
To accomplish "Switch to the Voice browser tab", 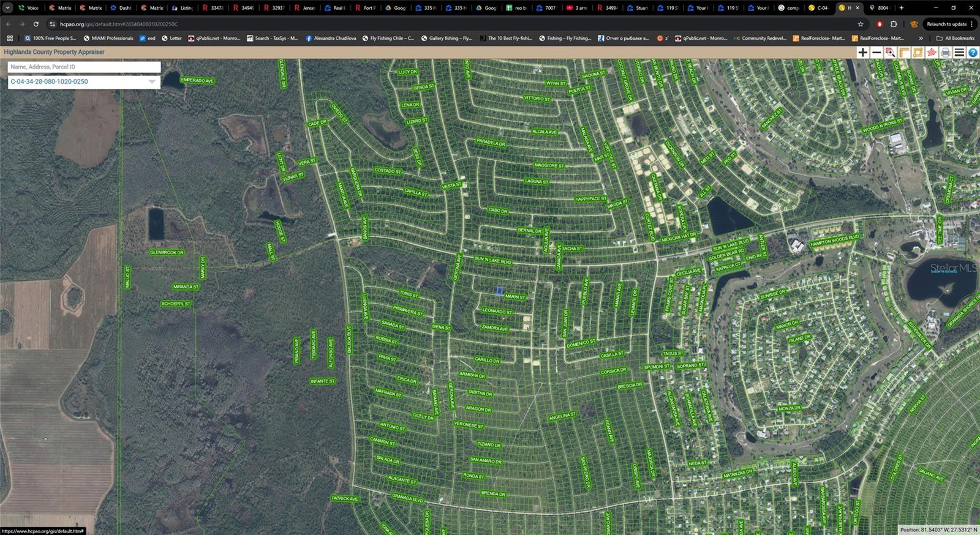I will pyautogui.click(x=28, y=8).
